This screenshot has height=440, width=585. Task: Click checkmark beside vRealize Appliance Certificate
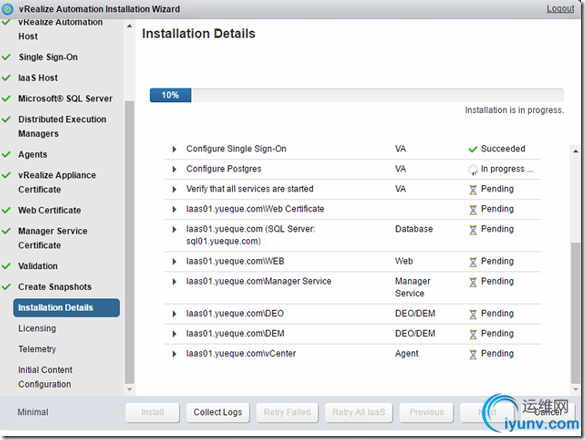tap(6, 175)
